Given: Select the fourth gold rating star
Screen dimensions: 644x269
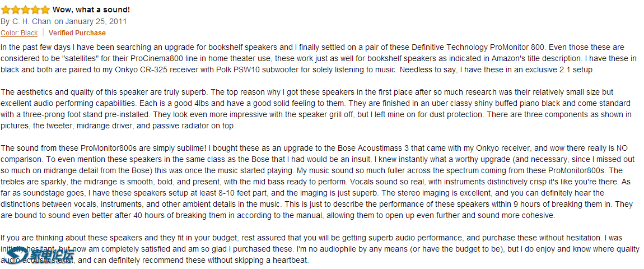Looking at the screenshot, I should (35, 9).
